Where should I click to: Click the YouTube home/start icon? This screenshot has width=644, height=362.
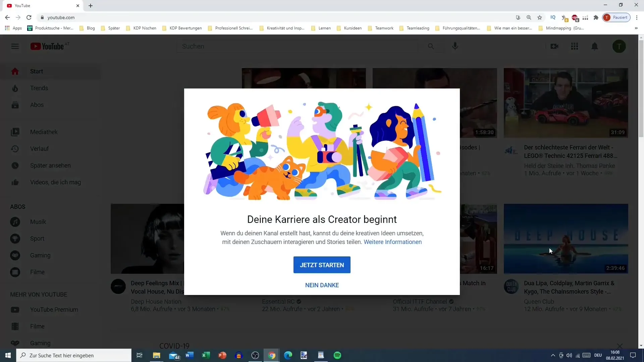click(x=15, y=71)
